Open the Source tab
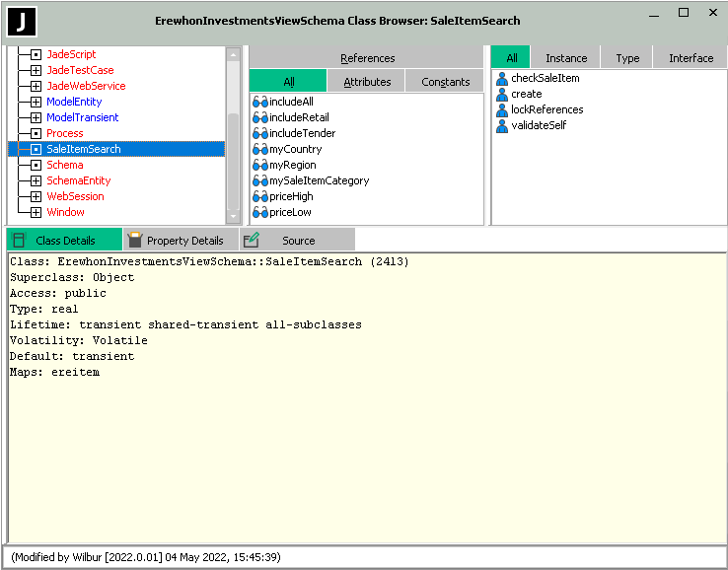The image size is (728, 570). click(x=297, y=240)
